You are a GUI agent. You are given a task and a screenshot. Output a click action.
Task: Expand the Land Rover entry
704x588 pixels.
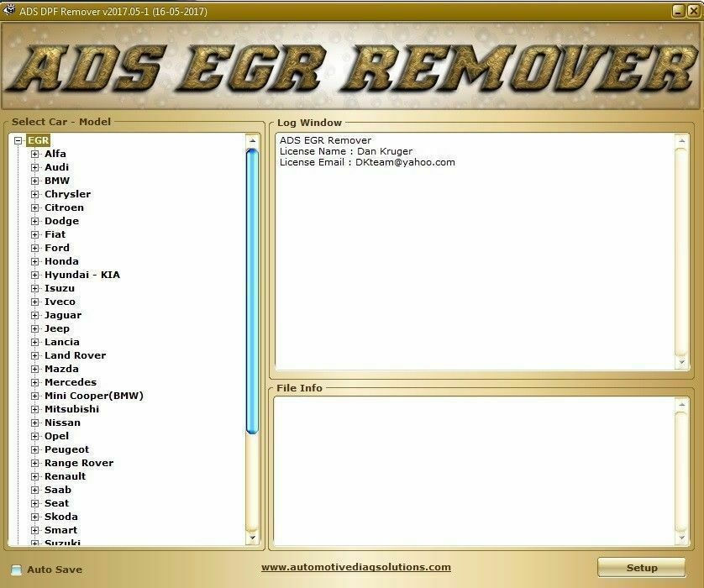35,355
